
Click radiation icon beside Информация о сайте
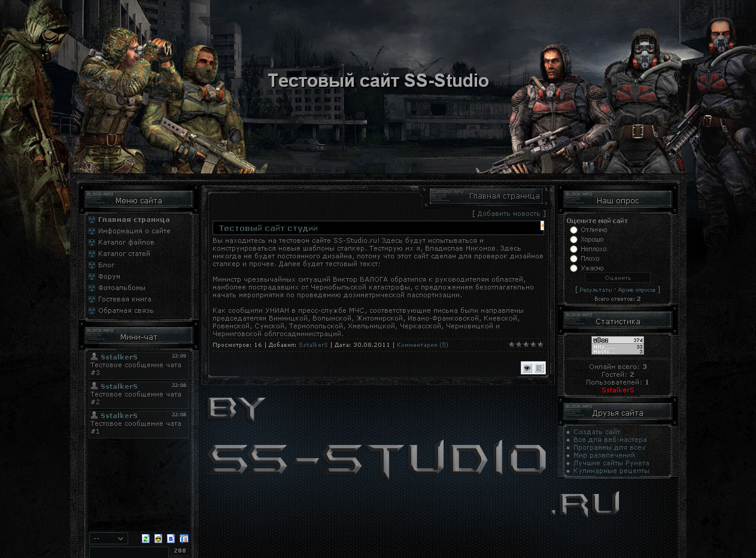coord(92,231)
